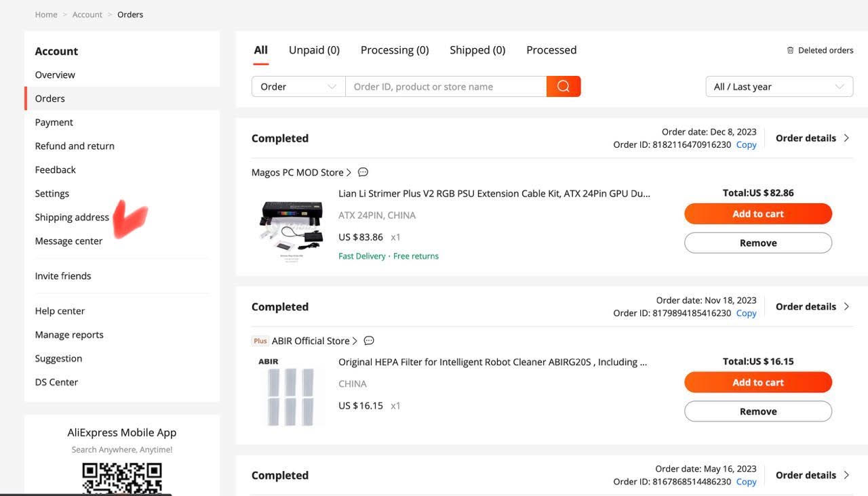This screenshot has width=868, height=496.
Task: Open Manage reports in the sidebar
Action: tap(69, 335)
